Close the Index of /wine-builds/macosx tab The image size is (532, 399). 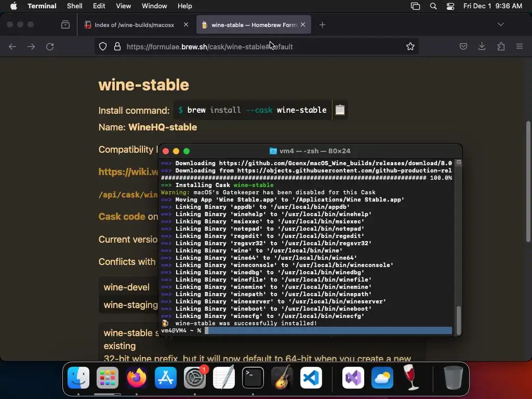[186, 24]
